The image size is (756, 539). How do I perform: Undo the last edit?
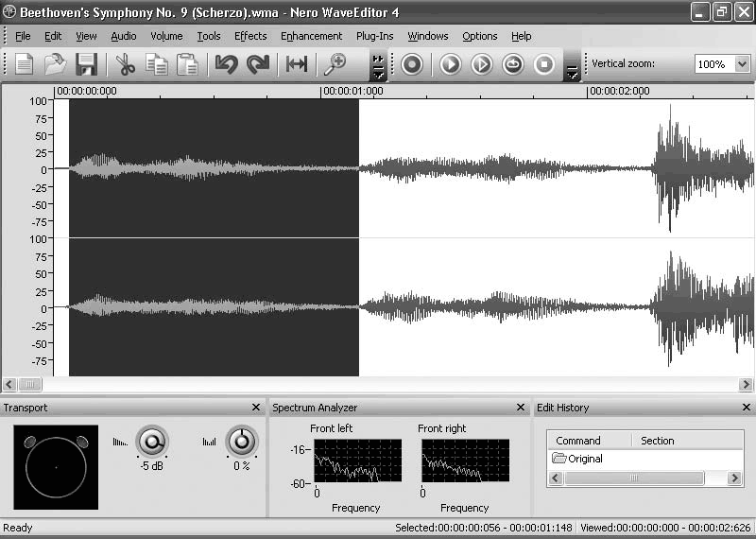(x=226, y=64)
